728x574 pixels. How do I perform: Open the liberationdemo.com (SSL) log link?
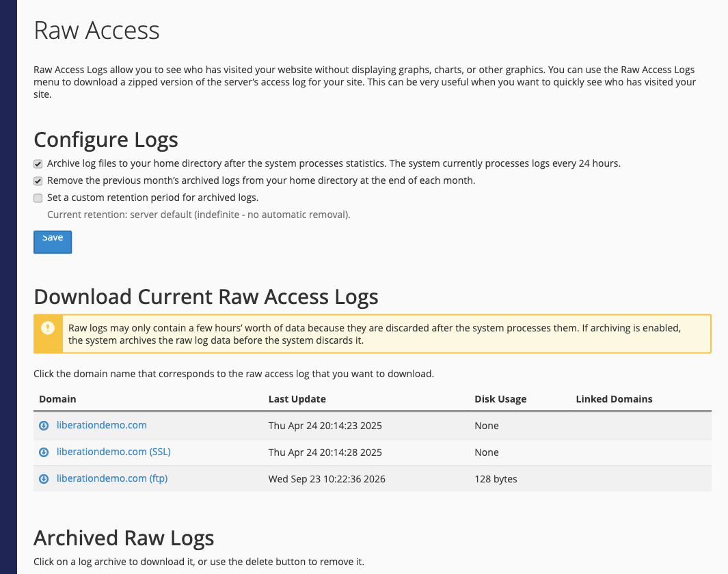tap(113, 452)
